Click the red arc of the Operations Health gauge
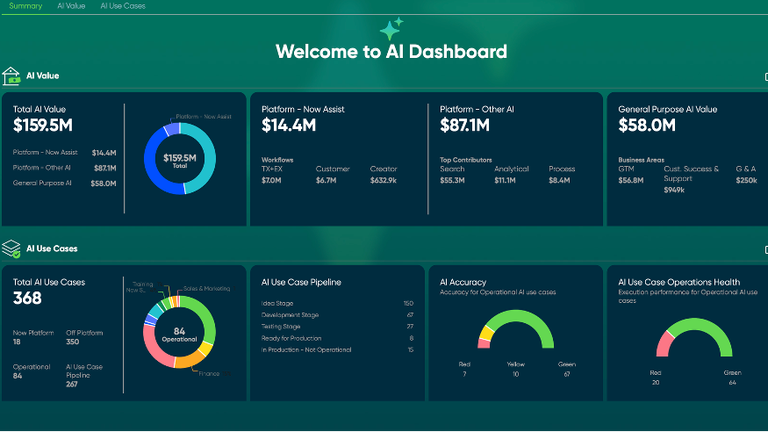768x432 pixels. tap(664, 344)
